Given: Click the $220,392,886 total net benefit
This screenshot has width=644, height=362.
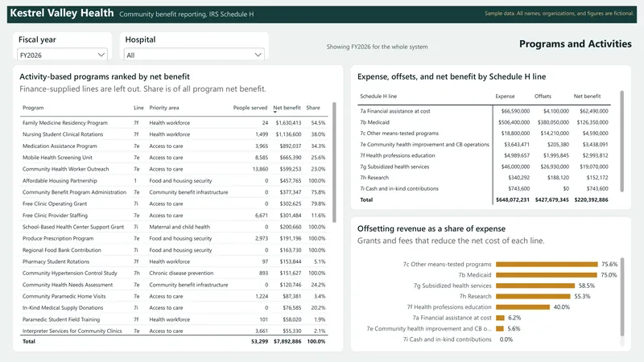Looking at the screenshot, I should [591, 200].
